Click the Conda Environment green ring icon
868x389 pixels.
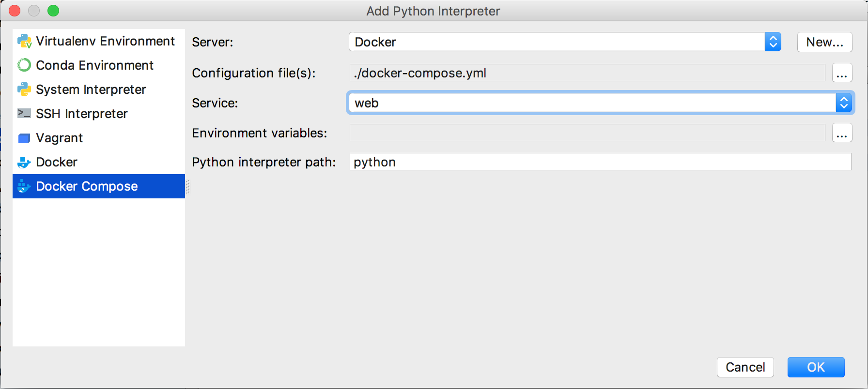24,65
